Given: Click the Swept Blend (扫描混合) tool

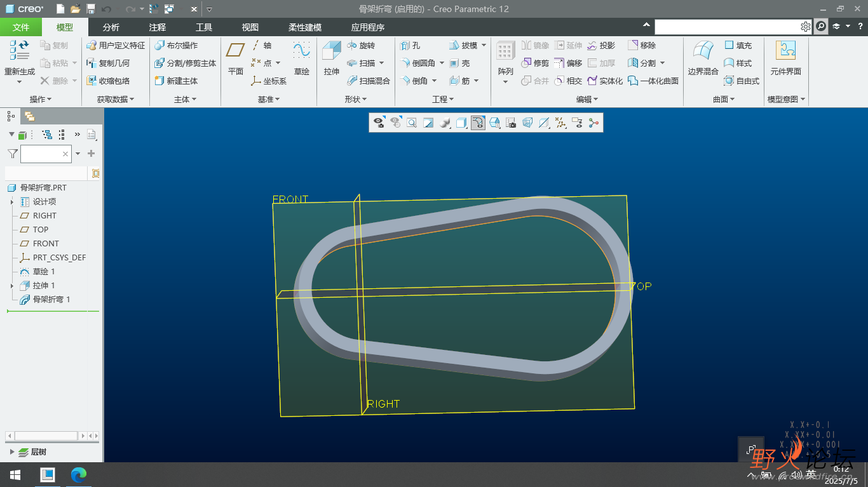Looking at the screenshot, I should (369, 81).
